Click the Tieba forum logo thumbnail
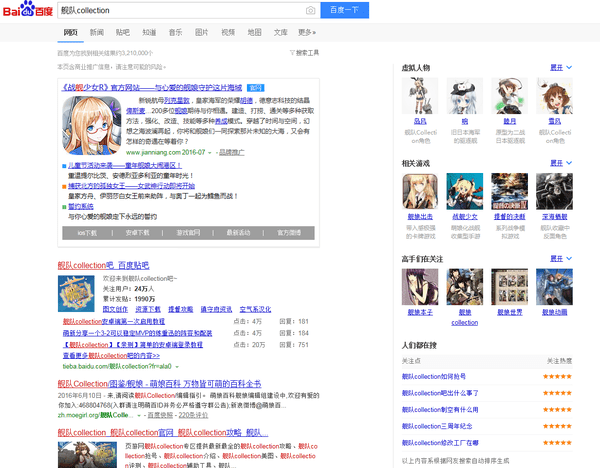Screen dimensions: 600x468 click(76, 294)
